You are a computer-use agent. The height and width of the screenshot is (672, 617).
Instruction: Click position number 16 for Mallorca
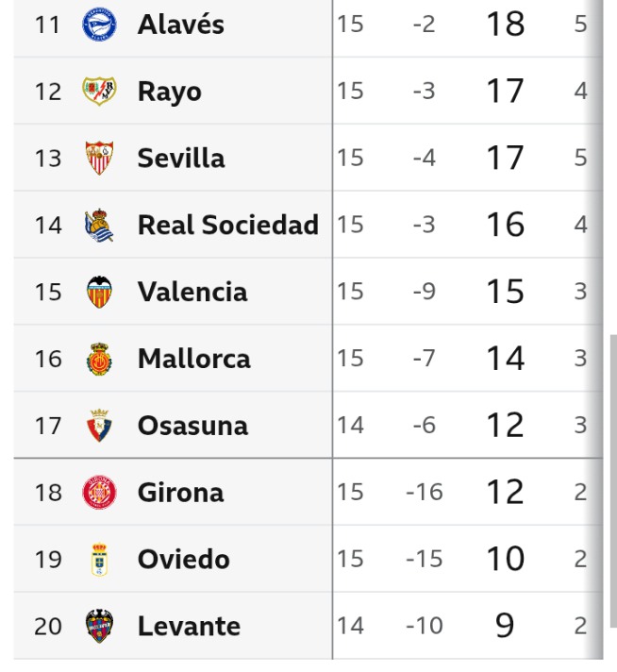(47, 359)
